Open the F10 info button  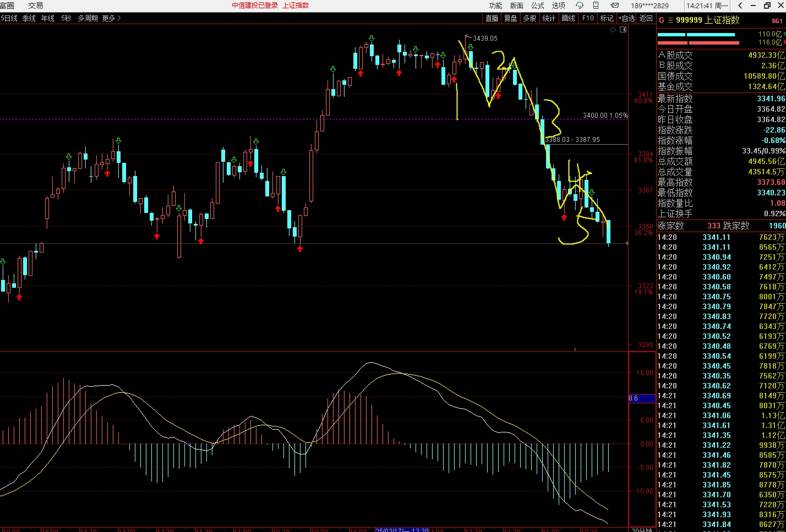588,18
